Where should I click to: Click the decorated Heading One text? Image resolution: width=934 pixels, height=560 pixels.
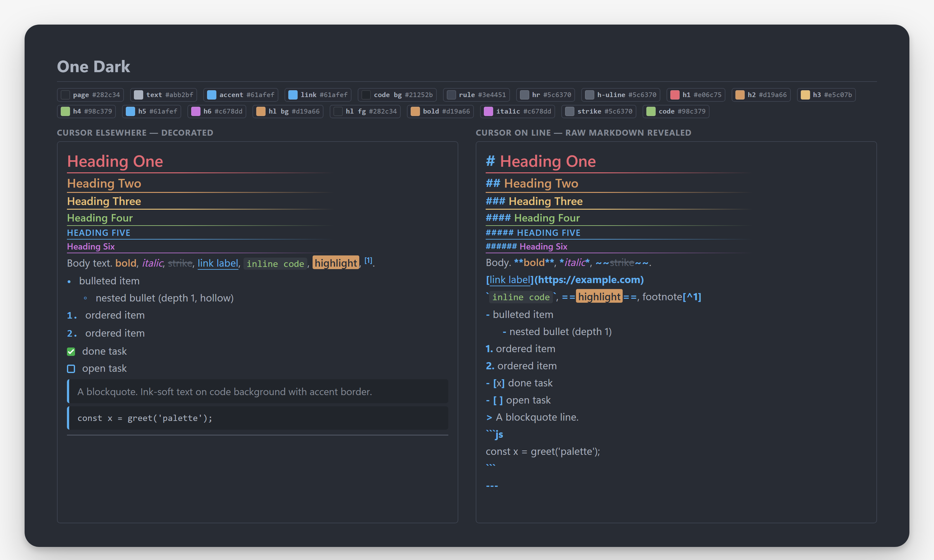[x=115, y=161]
